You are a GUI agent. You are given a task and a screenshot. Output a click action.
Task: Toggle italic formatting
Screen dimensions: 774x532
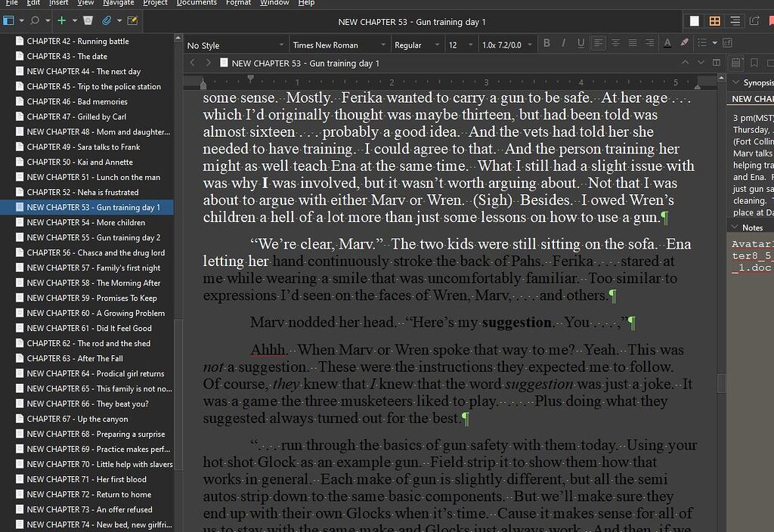563,44
